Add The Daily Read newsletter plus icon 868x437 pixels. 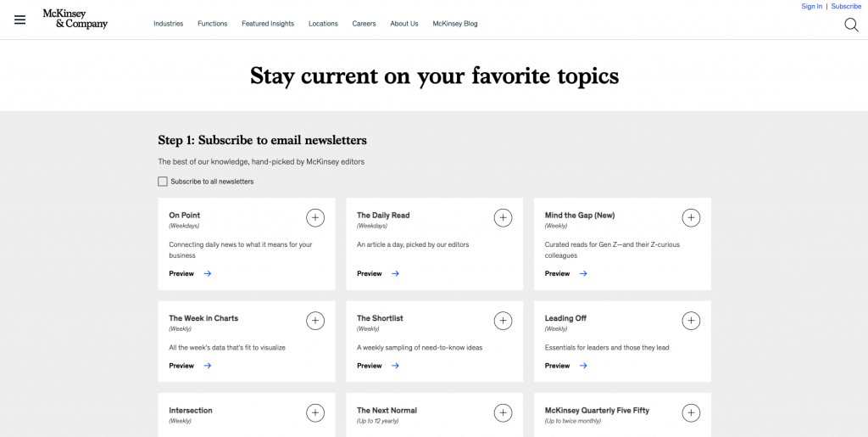(x=504, y=218)
